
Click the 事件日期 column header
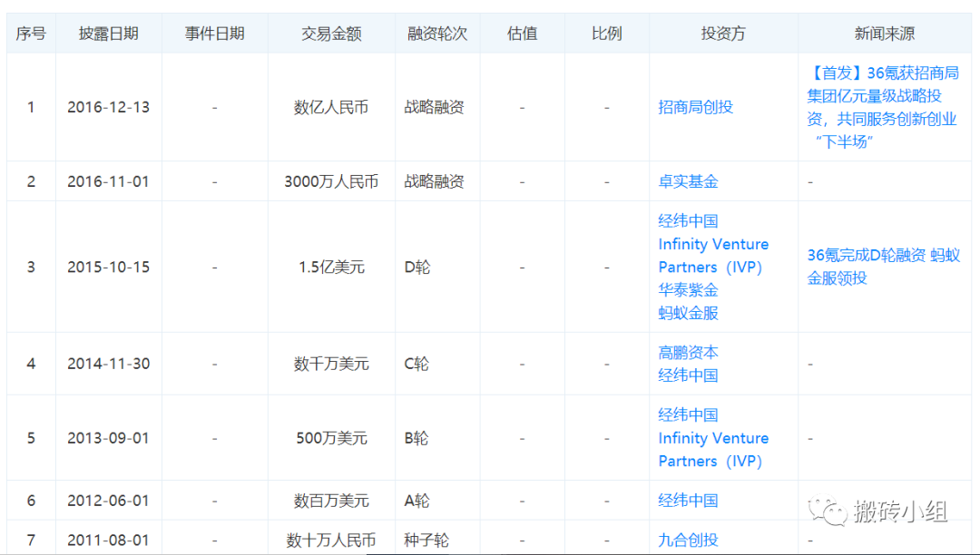214,34
